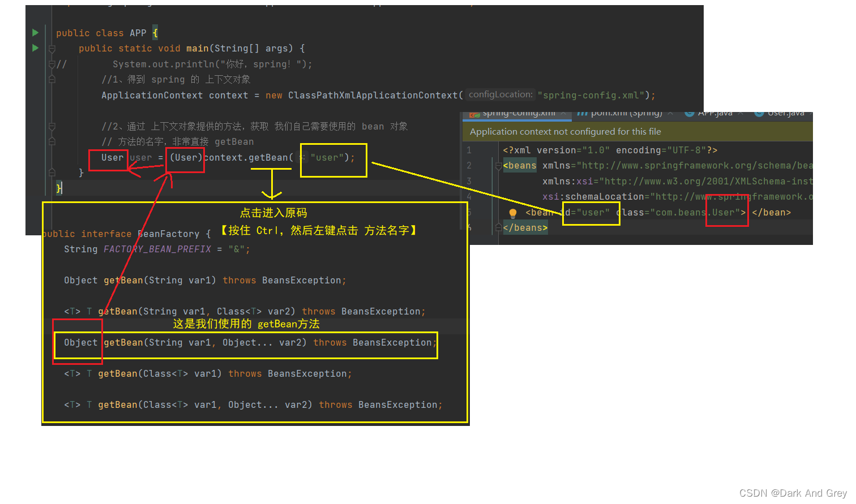856x504 pixels.
Task: Click getBean(Class<T> var1) declaration
Action: coord(160,373)
